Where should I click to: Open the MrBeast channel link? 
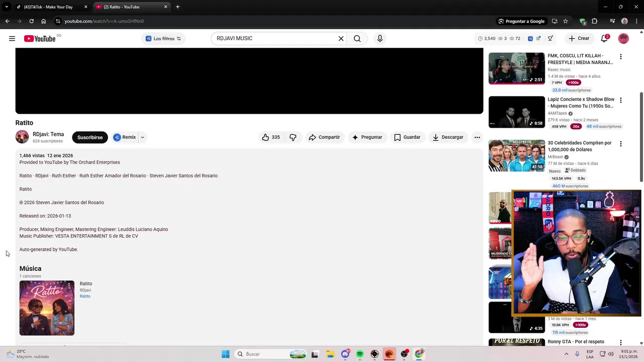555,157
